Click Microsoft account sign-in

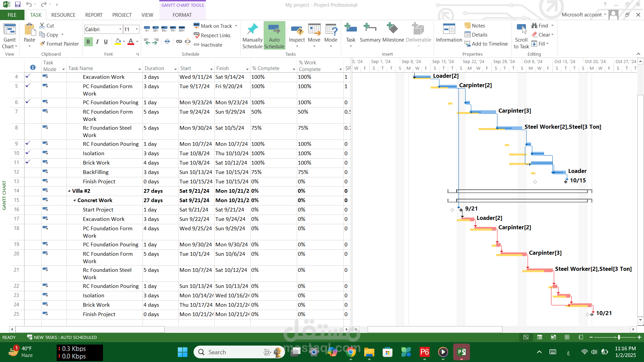[x=584, y=14]
